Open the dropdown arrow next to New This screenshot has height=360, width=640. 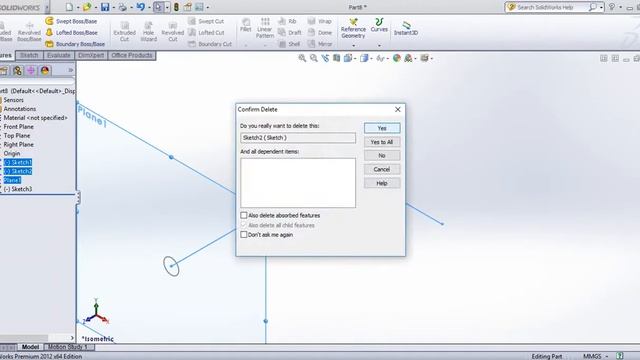pos(78,7)
